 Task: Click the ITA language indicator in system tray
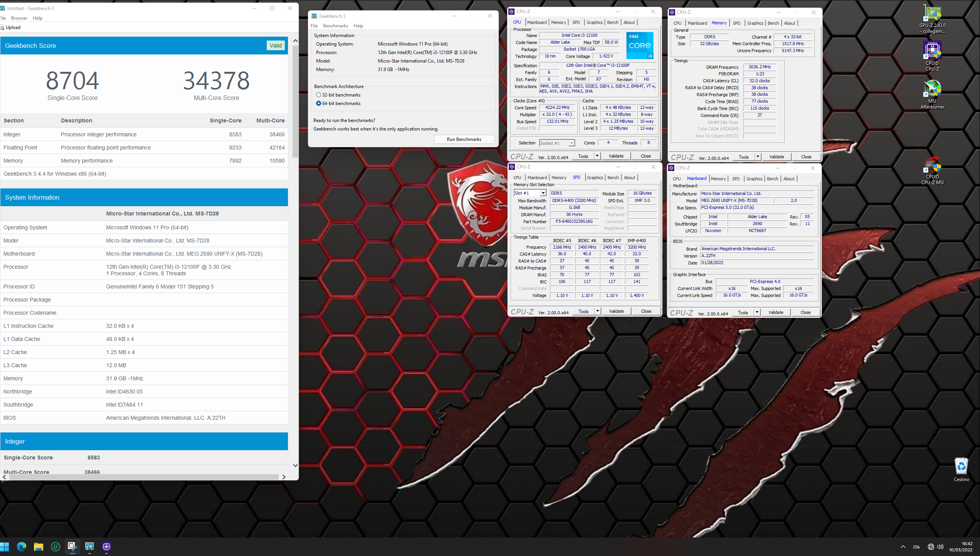click(x=916, y=547)
